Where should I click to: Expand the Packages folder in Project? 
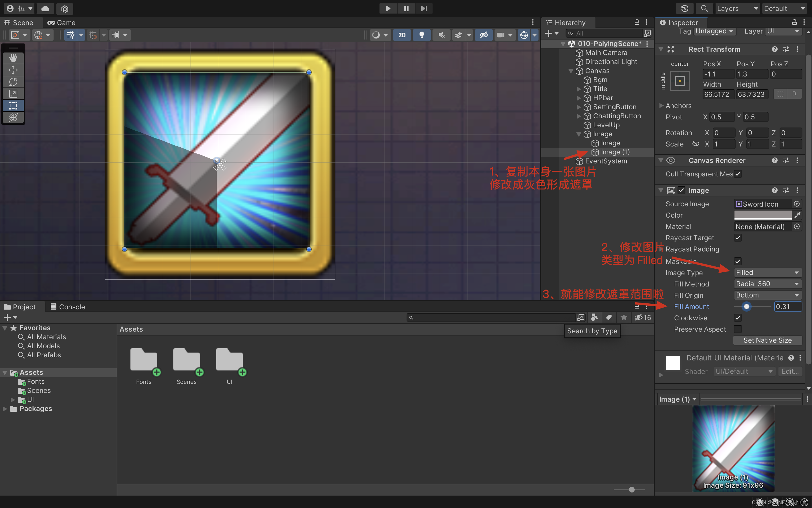tap(5, 409)
